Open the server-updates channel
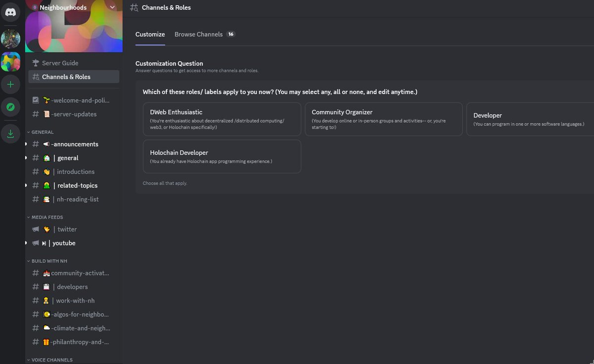 click(74, 114)
